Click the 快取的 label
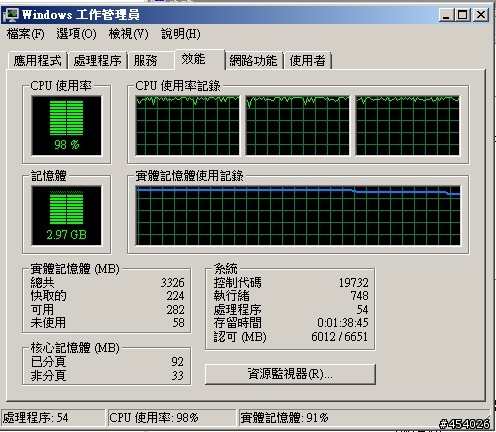The width and height of the screenshot is (496, 432). 48,296
